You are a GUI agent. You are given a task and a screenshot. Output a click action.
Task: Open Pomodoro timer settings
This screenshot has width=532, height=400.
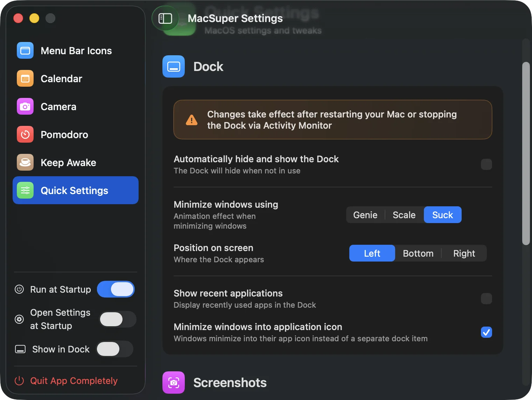[x=25, y=134]
